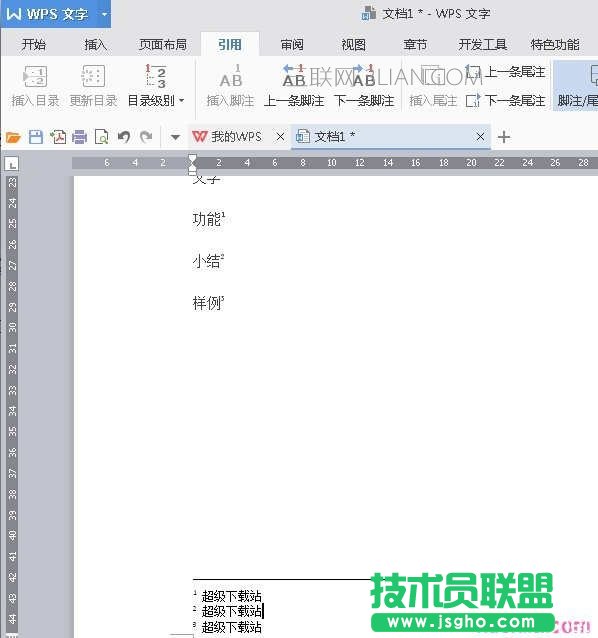
Task: Click second footnote text 超级下载站
Action: 231,612
